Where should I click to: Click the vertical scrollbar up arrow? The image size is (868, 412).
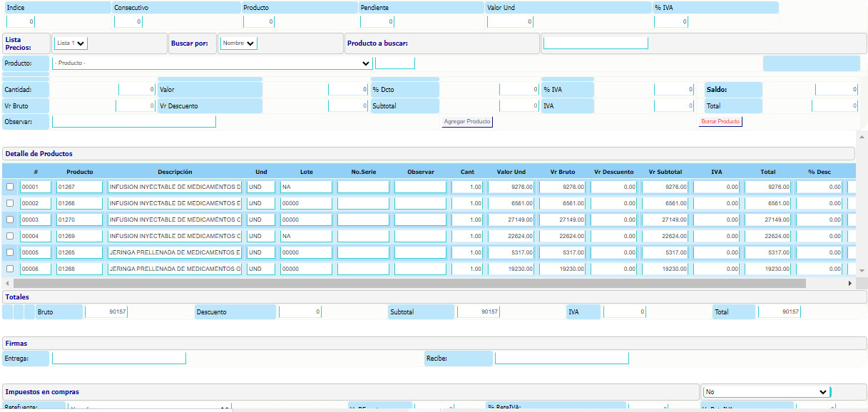coord(862,136)
